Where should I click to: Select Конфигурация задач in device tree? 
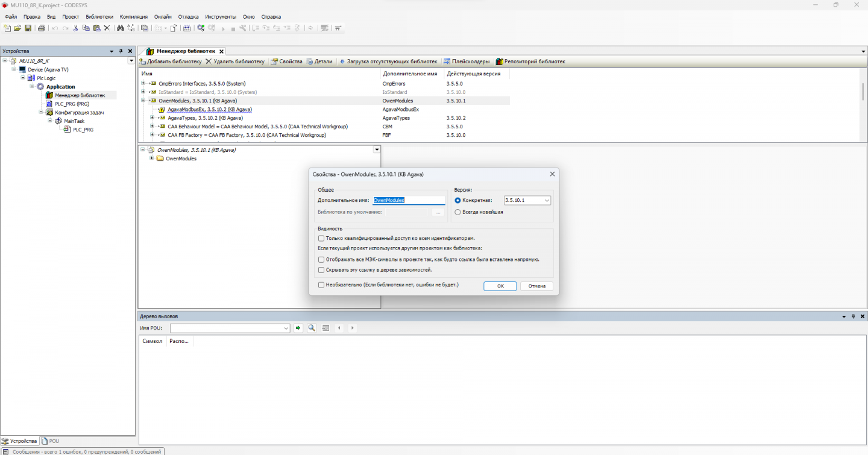pos(80,113)
